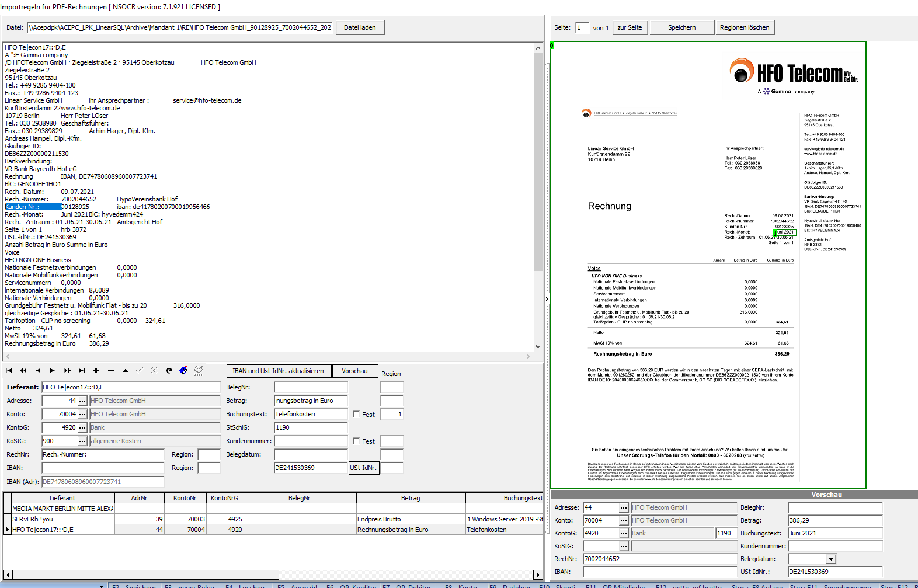The height and width of the screenshot is (588, 918).
Task: Click the KontoNrG column header
Action: coord(224,498)
